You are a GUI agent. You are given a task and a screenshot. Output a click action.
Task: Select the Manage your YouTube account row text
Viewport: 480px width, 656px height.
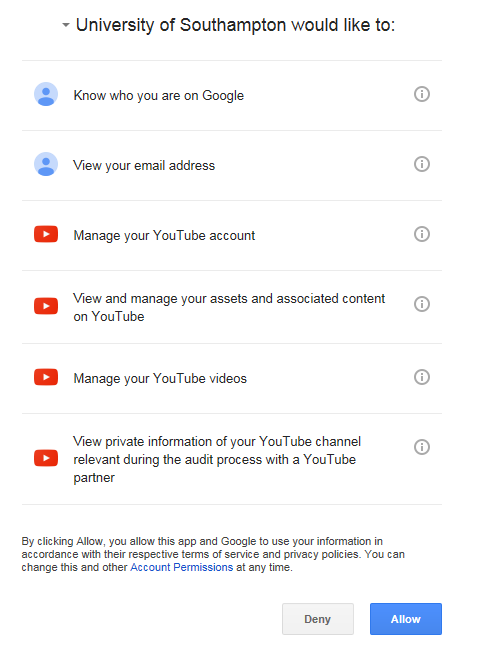tap(164, 236)
